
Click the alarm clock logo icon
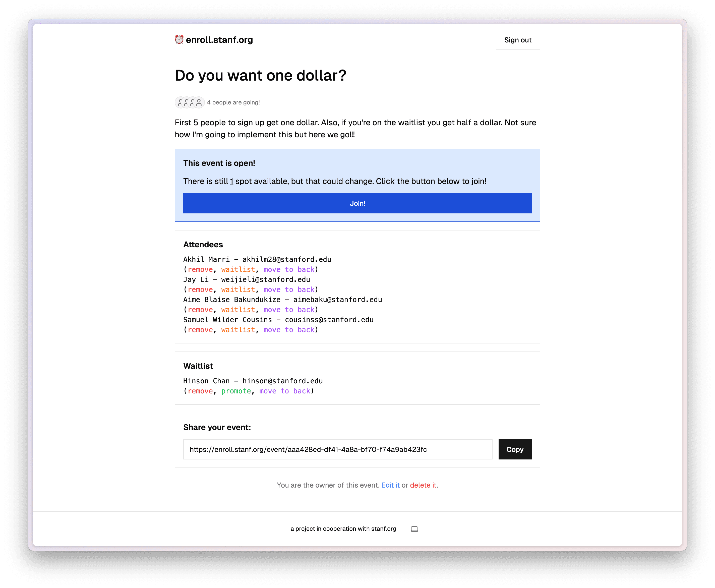[x=179, y=40]
